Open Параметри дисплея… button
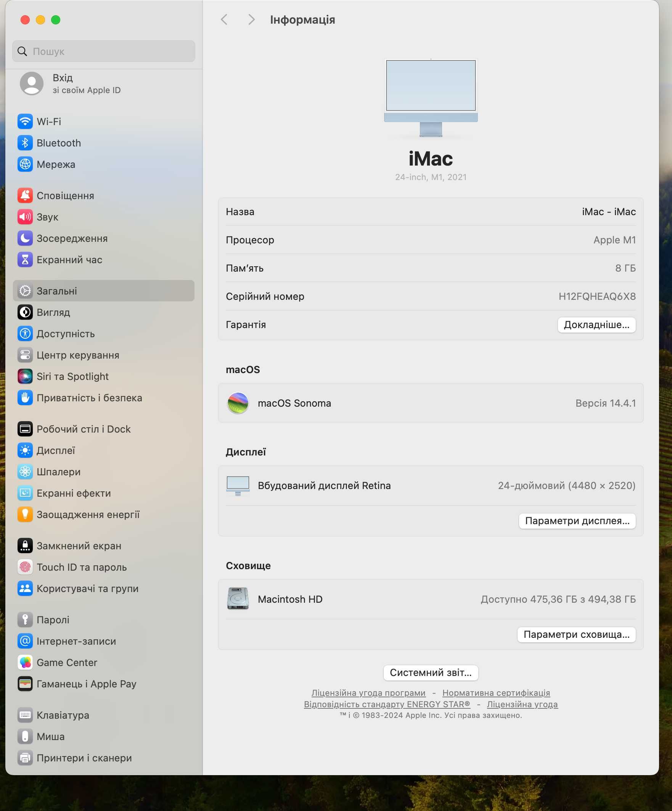 (x=577, y=521)
